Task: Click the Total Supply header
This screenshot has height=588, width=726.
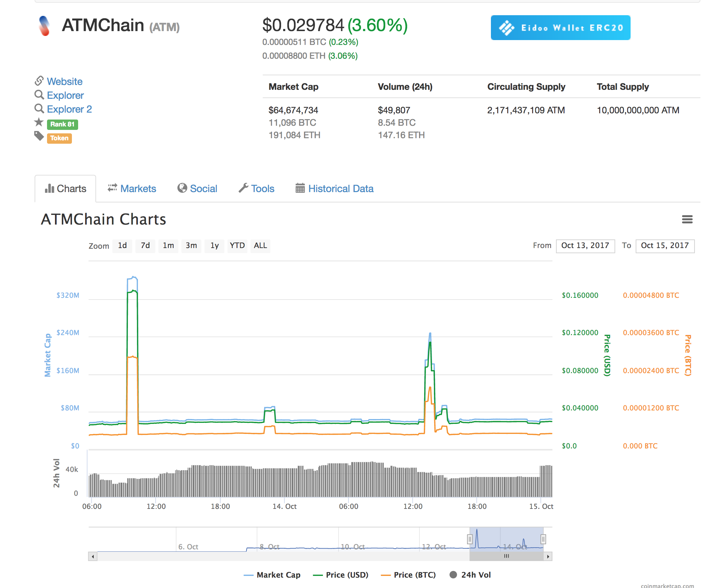Action: click(x=623, y=87)
